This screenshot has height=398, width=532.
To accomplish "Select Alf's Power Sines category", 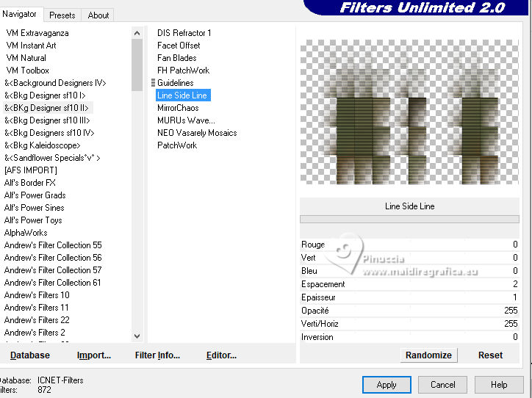I will click(x=35, y=208).
